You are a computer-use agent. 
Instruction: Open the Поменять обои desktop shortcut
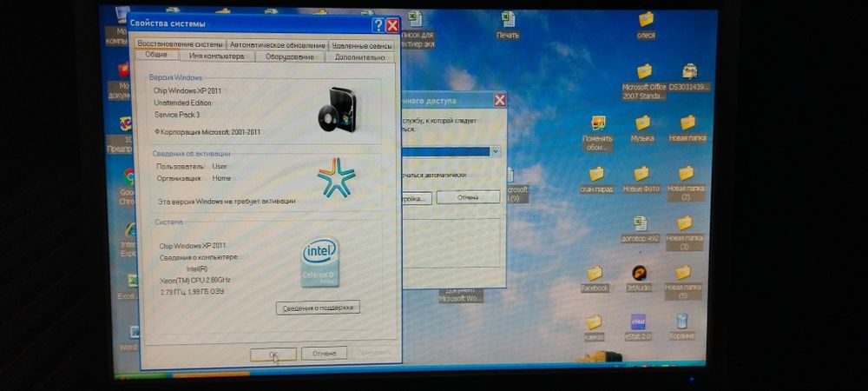coord(598,123)
